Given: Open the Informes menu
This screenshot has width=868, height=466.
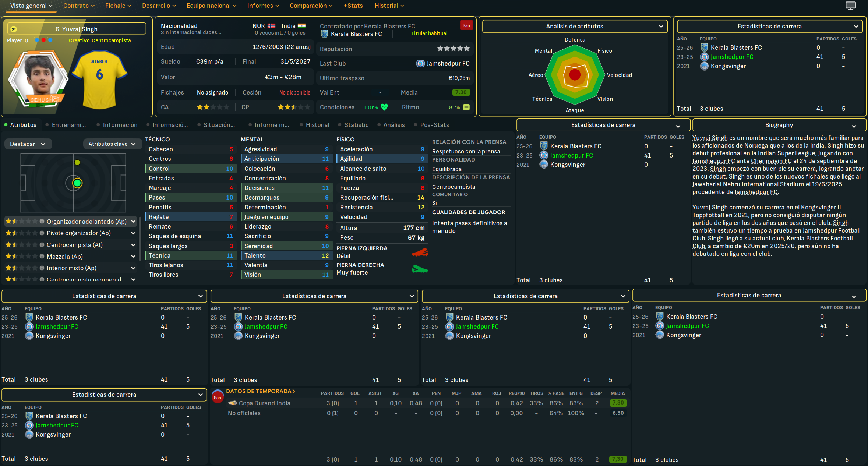Looking at the screenshot, I should [x=263, y=6].
